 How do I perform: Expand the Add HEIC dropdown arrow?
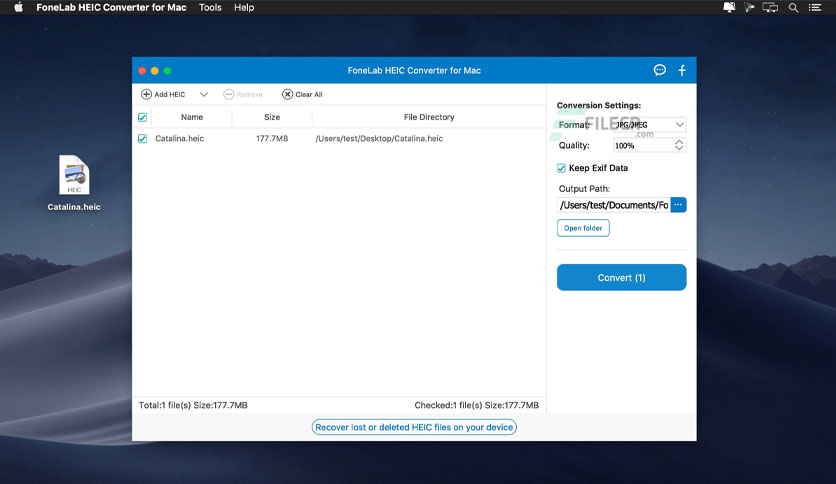click(204, 94)
